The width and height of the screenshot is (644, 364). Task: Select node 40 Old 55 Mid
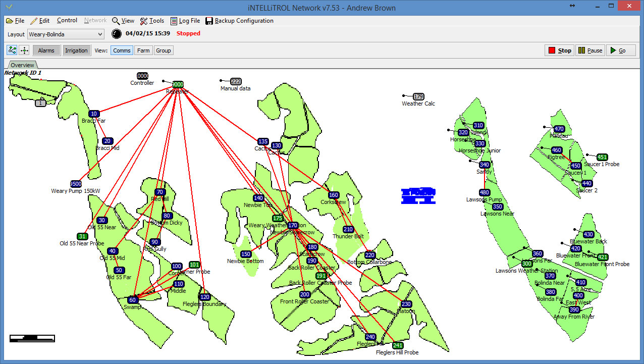(113, 251)
